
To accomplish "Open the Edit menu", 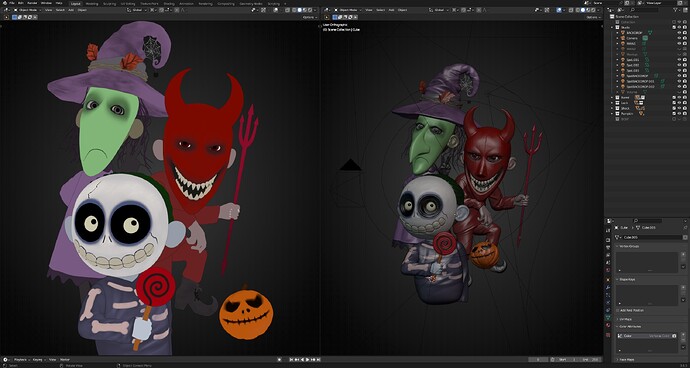I will 21,3.
